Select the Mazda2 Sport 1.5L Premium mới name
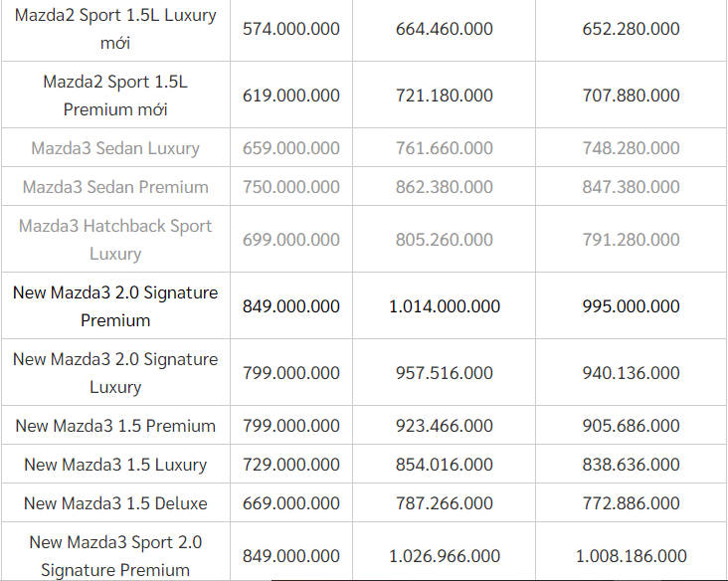The image size is (728, 581). click(x=115, y=96)
